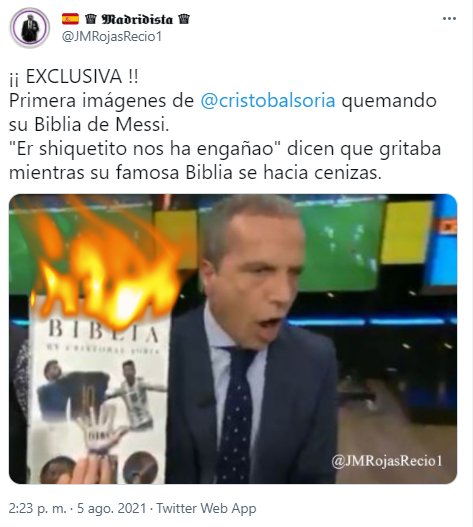Open the @cristobalsoria mention link
Screen dimensions: 473x527
click(x=268, y=100)
